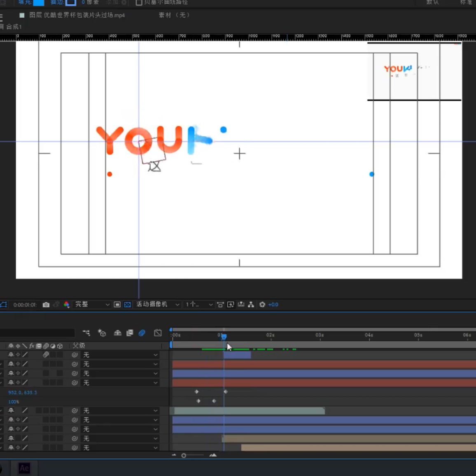Open the Graph Editor in the timeline
The height and width of the screenshot is (476, 476).
(x=158, y=333)
